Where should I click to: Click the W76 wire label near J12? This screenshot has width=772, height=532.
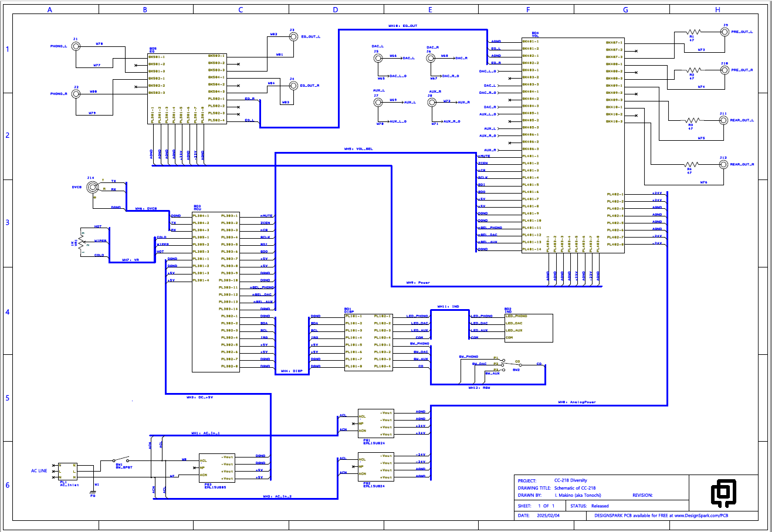tap(703, 182)
